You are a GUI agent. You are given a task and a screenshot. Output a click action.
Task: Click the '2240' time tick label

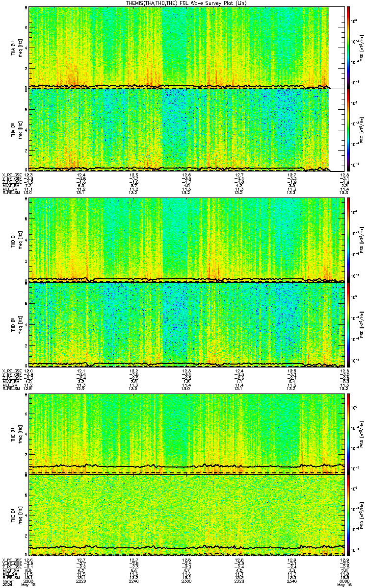point(134,580)
